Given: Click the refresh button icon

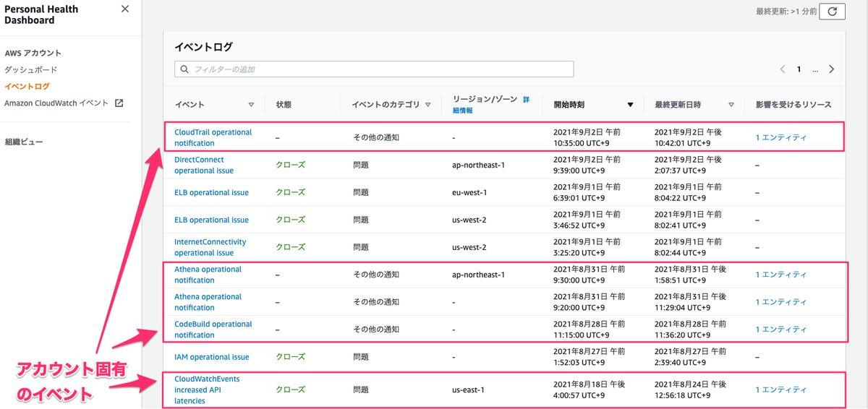Looking at the screenshot, I should coord(832,11).
